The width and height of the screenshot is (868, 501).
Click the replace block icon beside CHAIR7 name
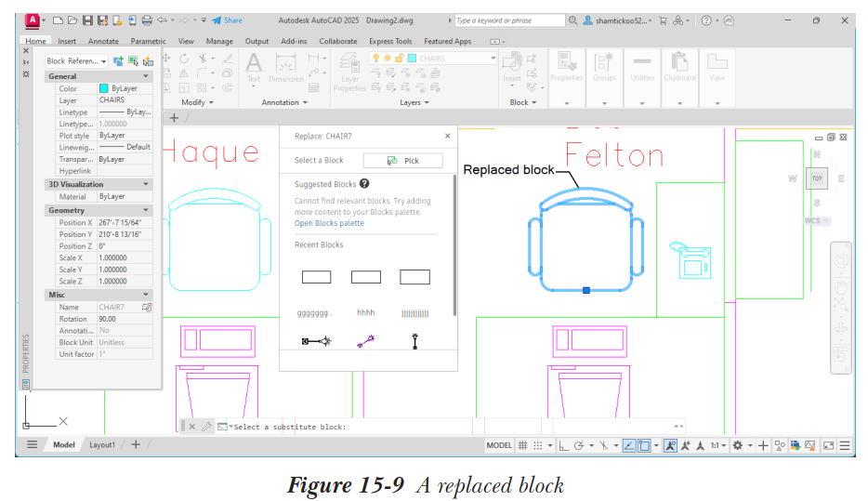[x=147, y=308]
